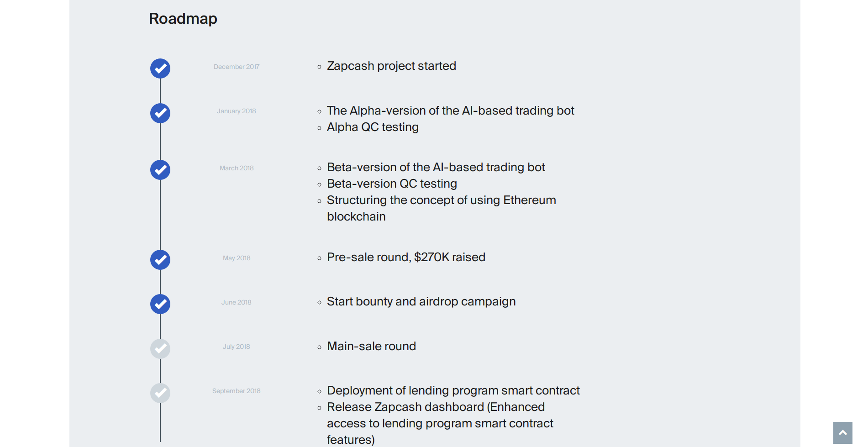Screen dimensions: 868x447
Task: Click the grey September 2018 checkmark icon
Action: click(x=160, y=393)
